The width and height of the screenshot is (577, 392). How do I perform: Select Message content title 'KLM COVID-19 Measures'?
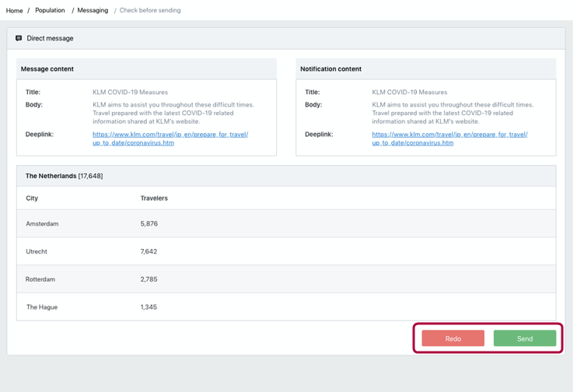[x=131, y=92]
